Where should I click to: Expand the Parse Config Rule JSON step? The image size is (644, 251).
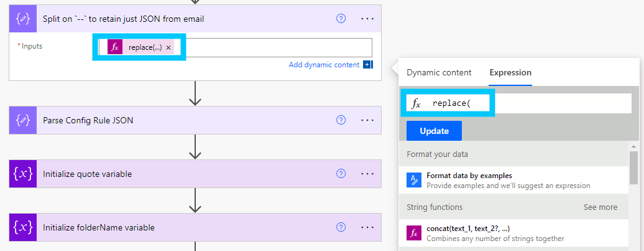point(186,120)
